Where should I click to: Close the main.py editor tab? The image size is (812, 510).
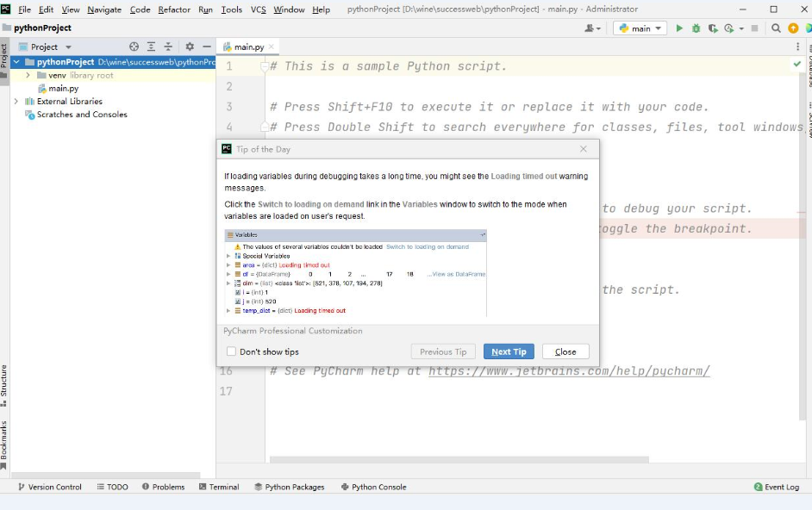(272, 47)
